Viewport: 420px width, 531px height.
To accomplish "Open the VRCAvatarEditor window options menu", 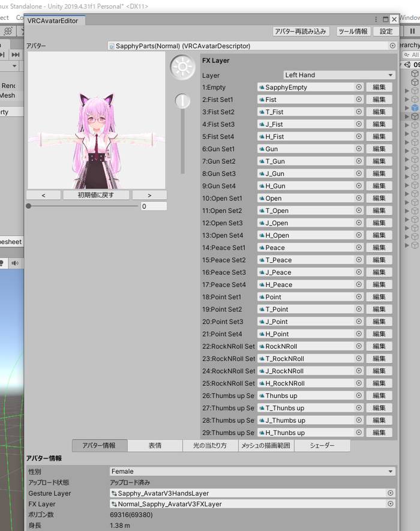I will pyautogui.click(x=376, y=19).
